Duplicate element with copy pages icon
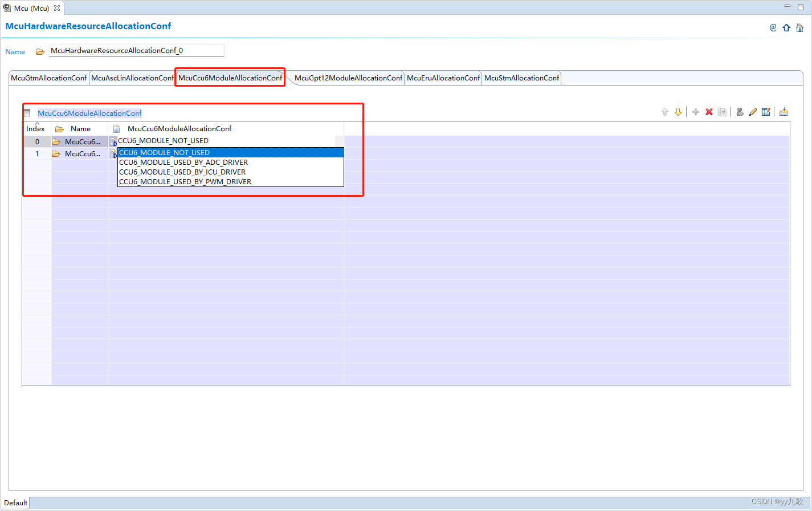The image size is (812, 511). 723,112
